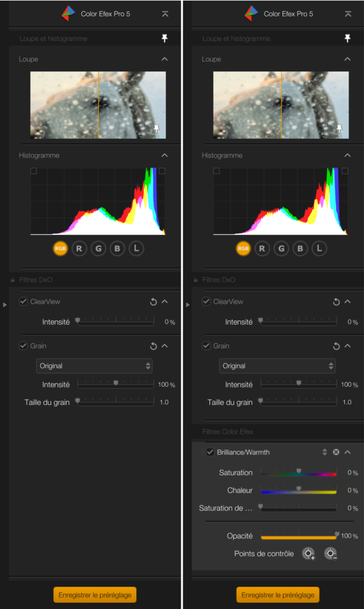Uncheck Grain in the right panel
Screen dimensions: 364x609
pyautogui.click(x=206, y=346)
